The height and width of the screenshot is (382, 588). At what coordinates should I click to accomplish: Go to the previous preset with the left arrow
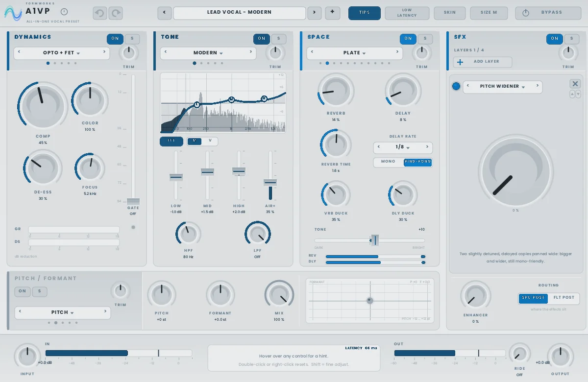pyautogui.click(x=164, y=12)
